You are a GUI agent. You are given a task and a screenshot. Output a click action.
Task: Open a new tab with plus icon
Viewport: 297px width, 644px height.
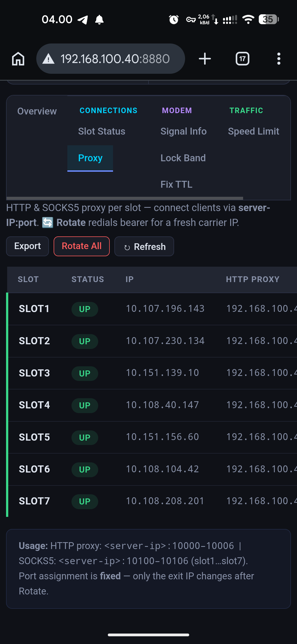point(205,59)
